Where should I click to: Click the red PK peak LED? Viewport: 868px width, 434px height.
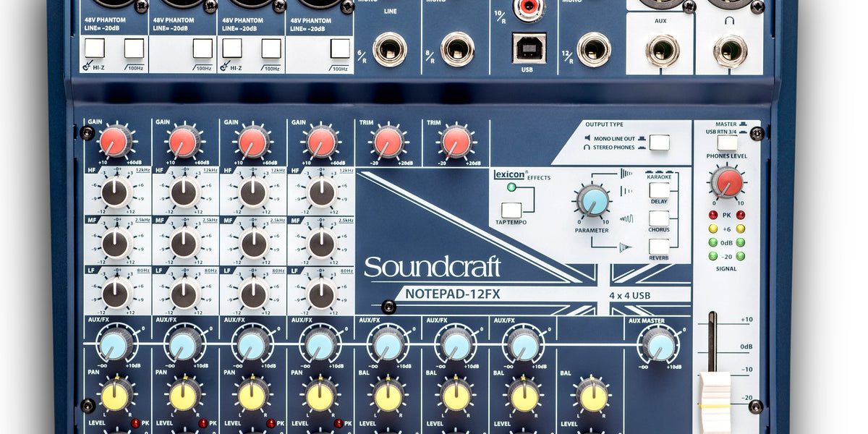(712, 215)
